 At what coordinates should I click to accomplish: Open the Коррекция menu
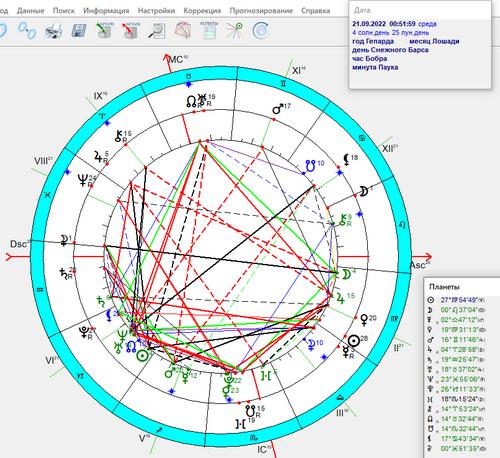202,11
